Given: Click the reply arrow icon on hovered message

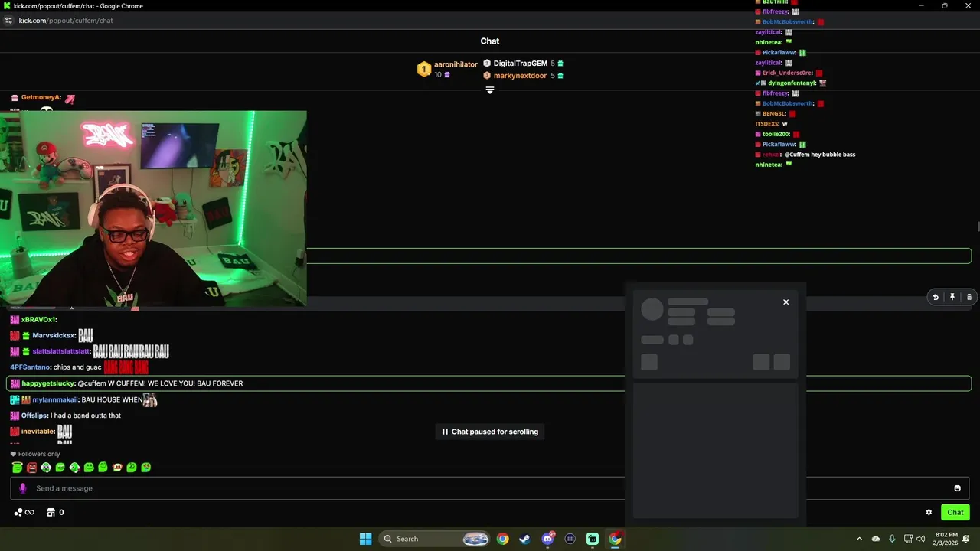Looking at the screenshot, I should [x=936, y=298].
